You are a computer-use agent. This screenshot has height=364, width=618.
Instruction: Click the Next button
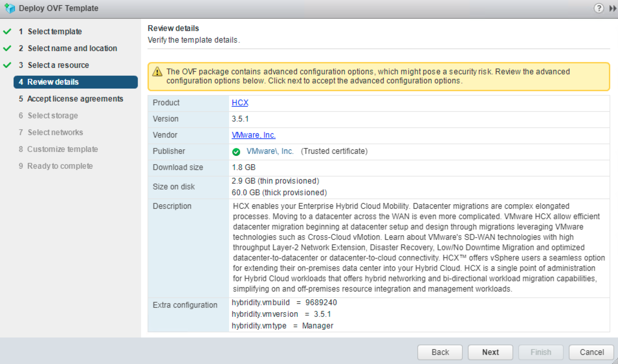490,352
